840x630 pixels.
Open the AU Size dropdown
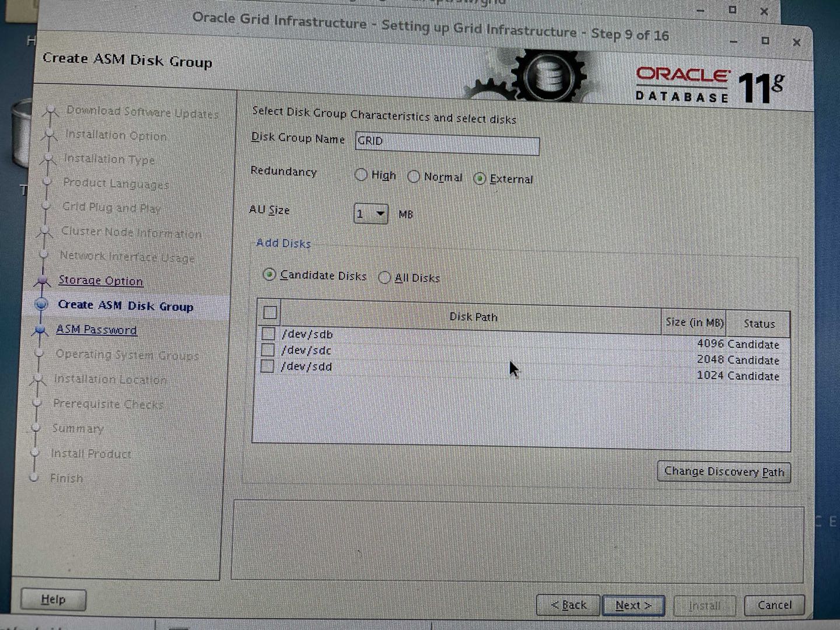point(371,213)
